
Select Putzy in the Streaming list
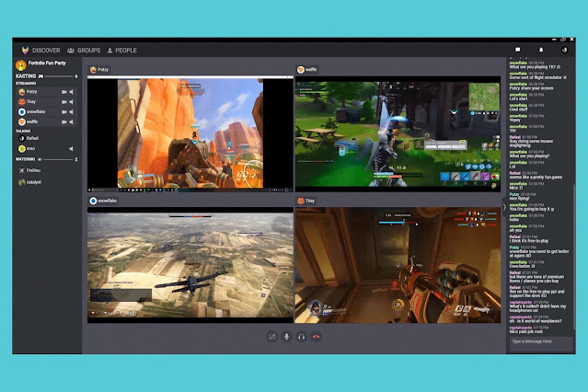47,92
